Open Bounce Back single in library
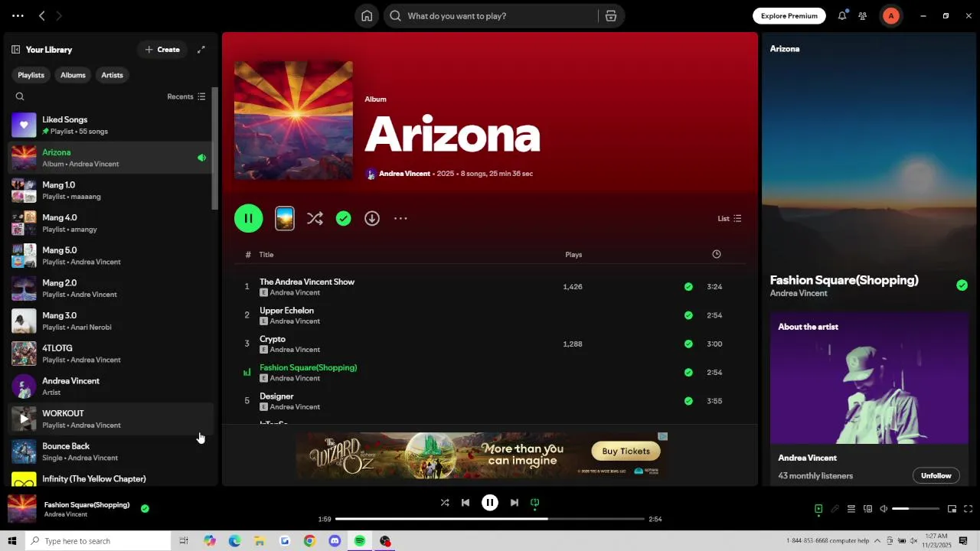This screenshot has height=551, width=980. (x=109, y=452)
